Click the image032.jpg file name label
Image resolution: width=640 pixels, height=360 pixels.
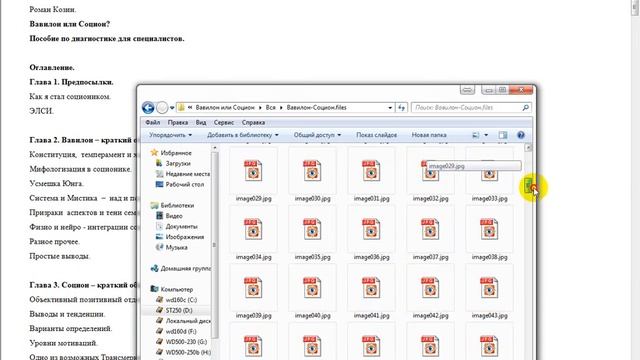tap(430, 199)
